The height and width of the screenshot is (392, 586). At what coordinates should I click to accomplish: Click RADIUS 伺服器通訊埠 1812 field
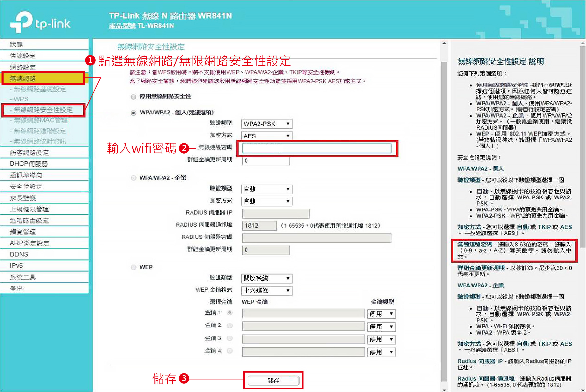[259, 225]
